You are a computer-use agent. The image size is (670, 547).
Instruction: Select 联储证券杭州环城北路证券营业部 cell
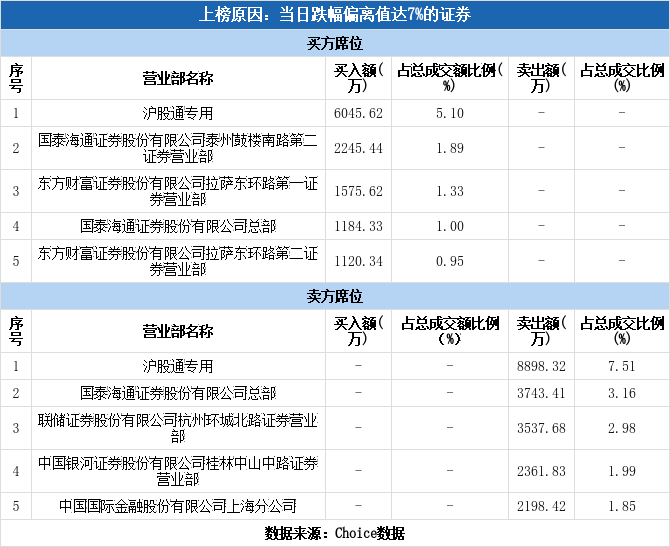click(x=178, y=428)
